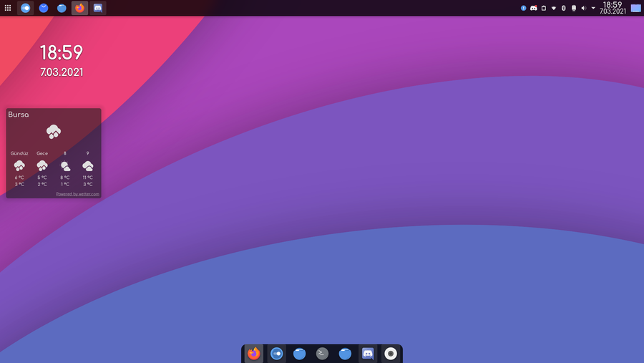Viewport: 644px width, 363px height.
Task: Click the day 9 forecast weather icon
Action: coord(88,166)
